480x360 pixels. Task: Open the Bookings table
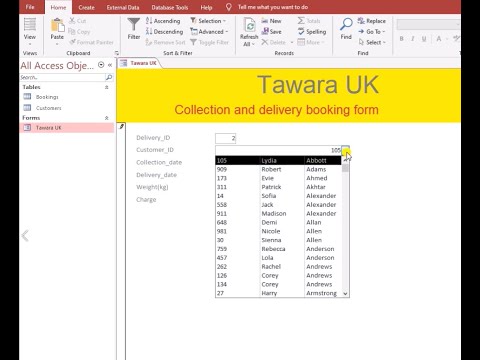click(47, 97)
